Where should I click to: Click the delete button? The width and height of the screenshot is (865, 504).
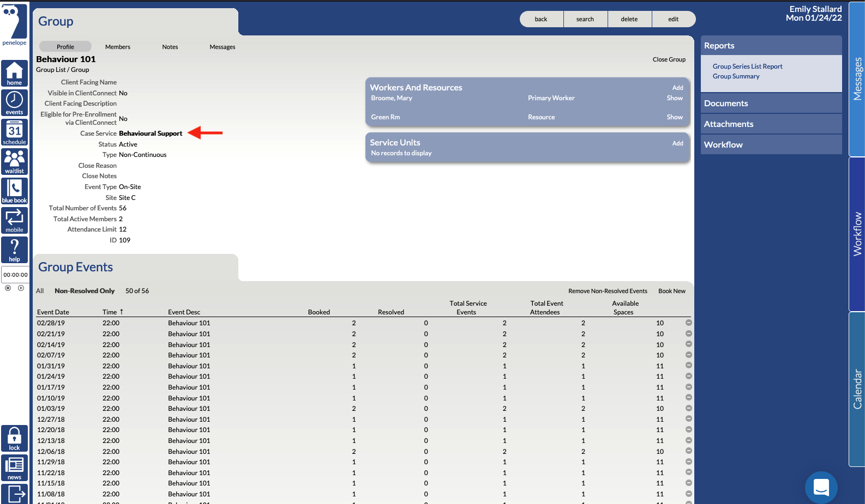click(629, 19)
